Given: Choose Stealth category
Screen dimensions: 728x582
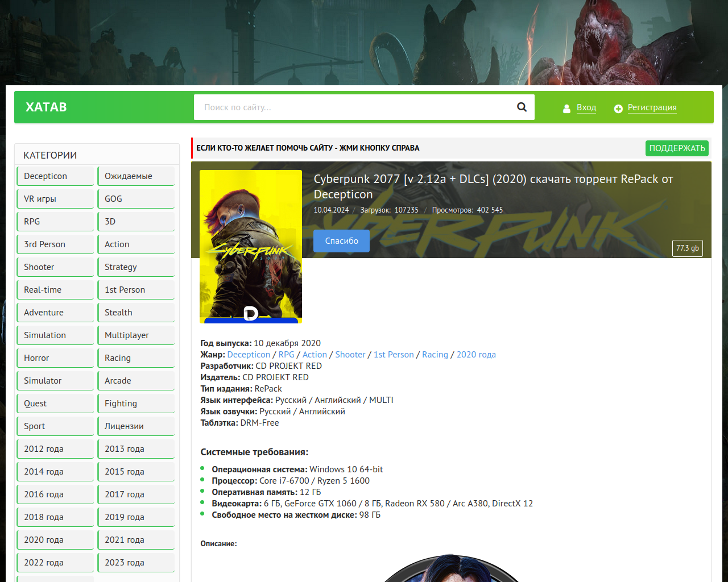Looking at the screenshot, I should 136,313.
